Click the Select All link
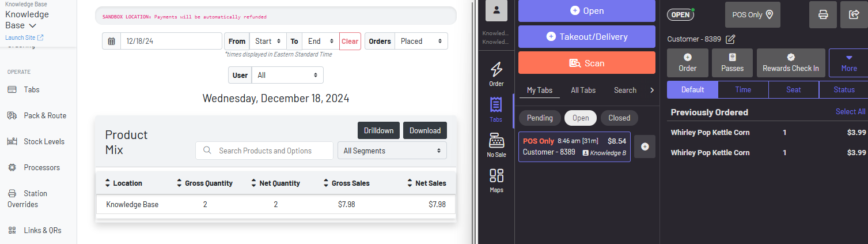Viewport: 868px width, 244px height. click(x=850, y=112)
